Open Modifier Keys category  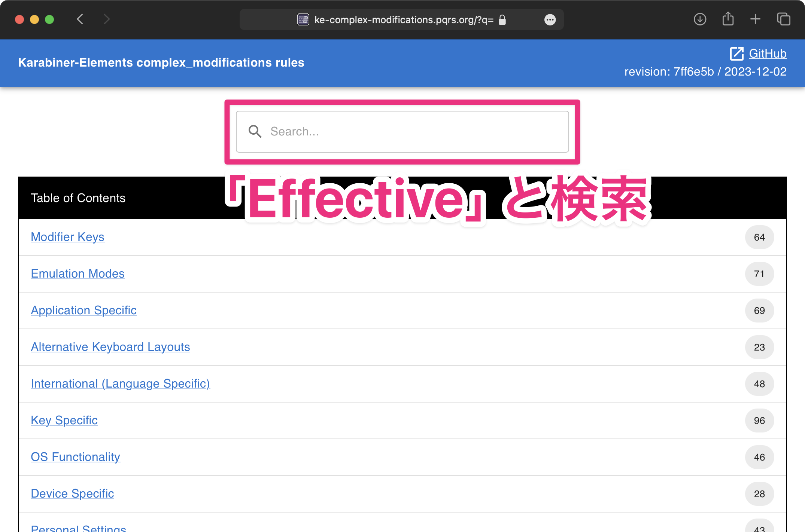(67, 237)
